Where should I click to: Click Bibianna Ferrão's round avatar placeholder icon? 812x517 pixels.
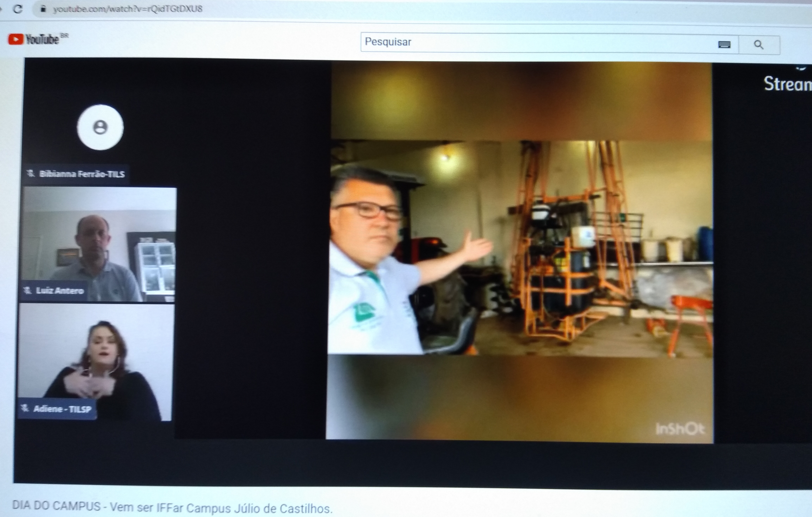coord(100,127)
